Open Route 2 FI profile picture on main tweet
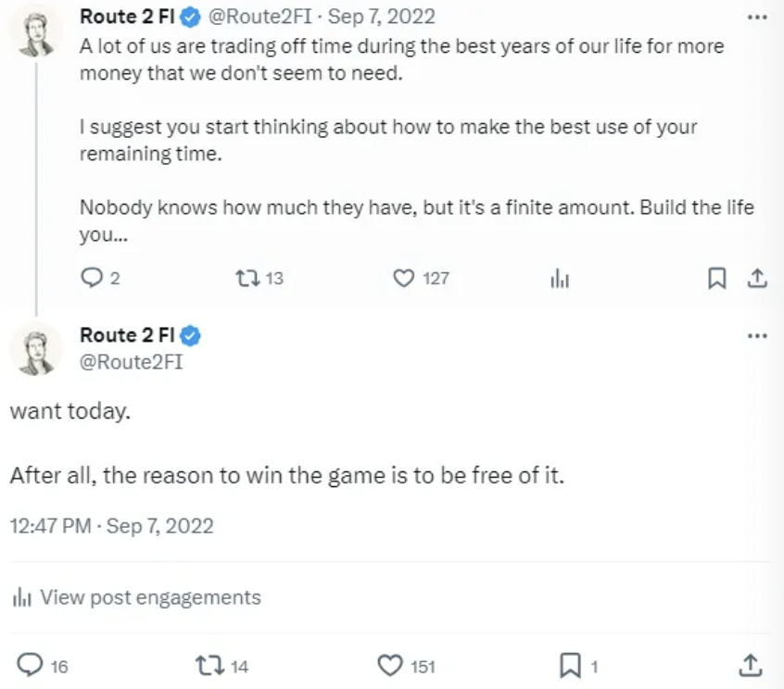Viewport: 784px width, 689px height. pyautogui.click(x=36, y=351)
